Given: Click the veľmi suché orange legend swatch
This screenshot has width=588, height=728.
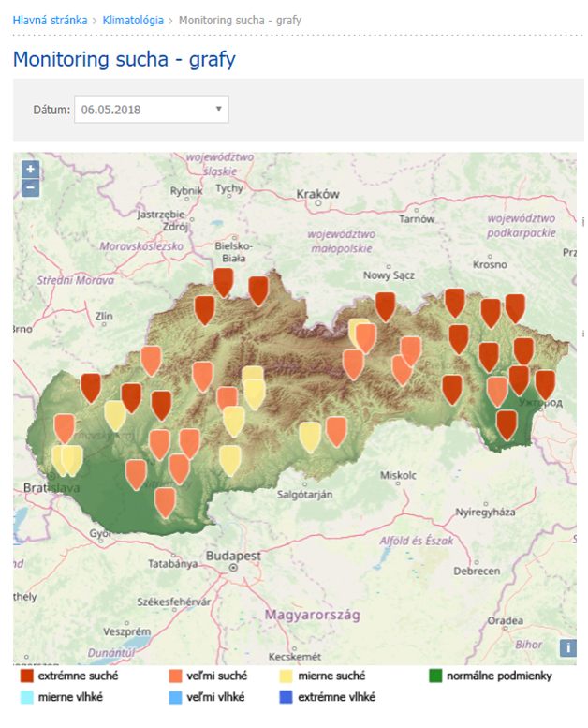Looking at the screenshot, I should [175, 676].
